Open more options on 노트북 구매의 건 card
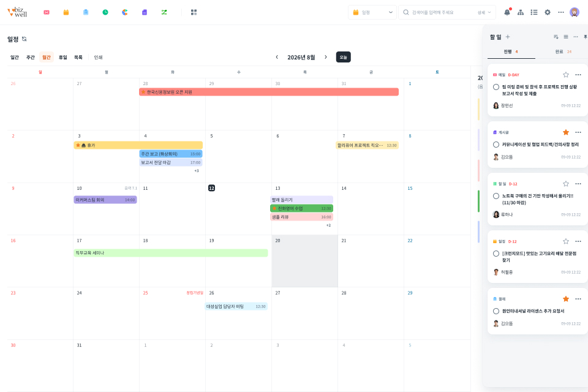The height and width of the screenshot is (392, 588). point(578,184)
